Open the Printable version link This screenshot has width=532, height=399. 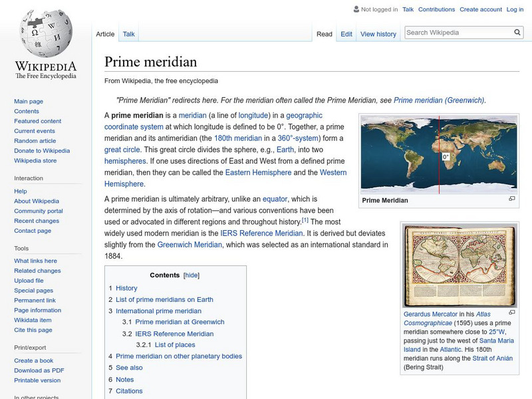point(37,380)
